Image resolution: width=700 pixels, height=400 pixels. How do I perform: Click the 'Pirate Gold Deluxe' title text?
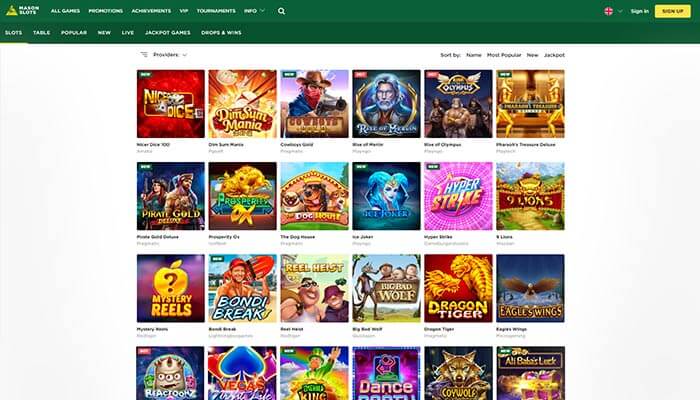click(x=157, y=237)
